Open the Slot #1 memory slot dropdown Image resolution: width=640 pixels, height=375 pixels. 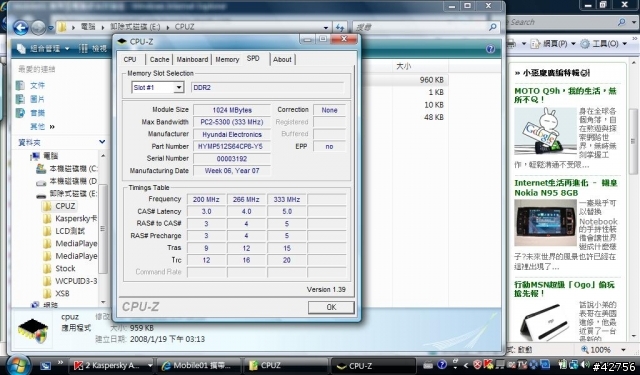click(178, 87)
